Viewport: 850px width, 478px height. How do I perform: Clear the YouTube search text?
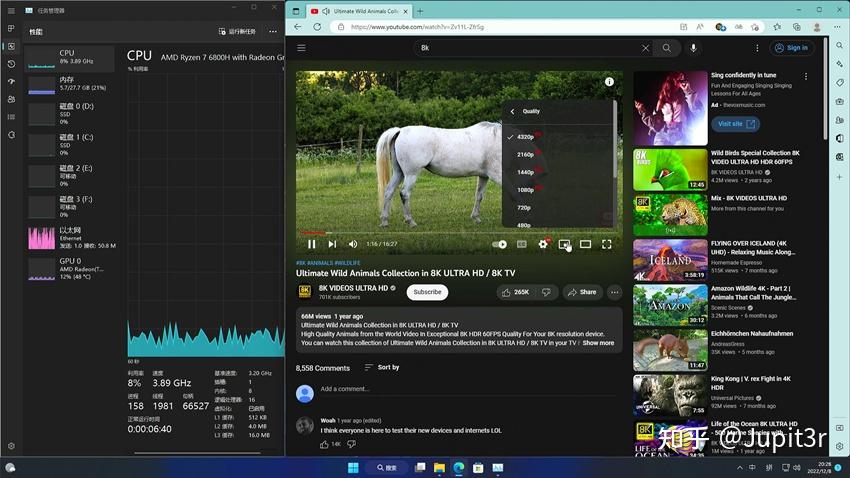coord(645,48)
